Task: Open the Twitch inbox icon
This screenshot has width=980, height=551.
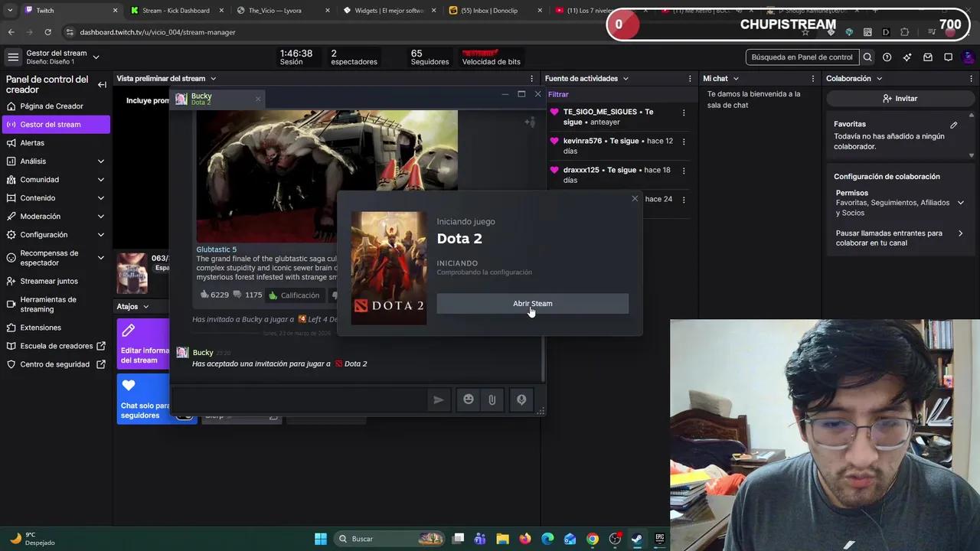Action: [928, 57]
